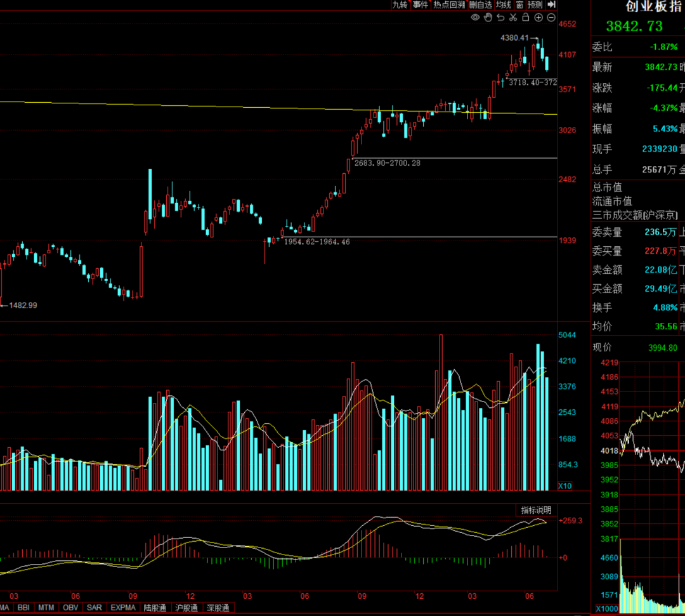The width and height of the screenshot is (685, 616).
Task: Open the 事件 events tab
Action: pyautogui.click(x=421, y=4)
